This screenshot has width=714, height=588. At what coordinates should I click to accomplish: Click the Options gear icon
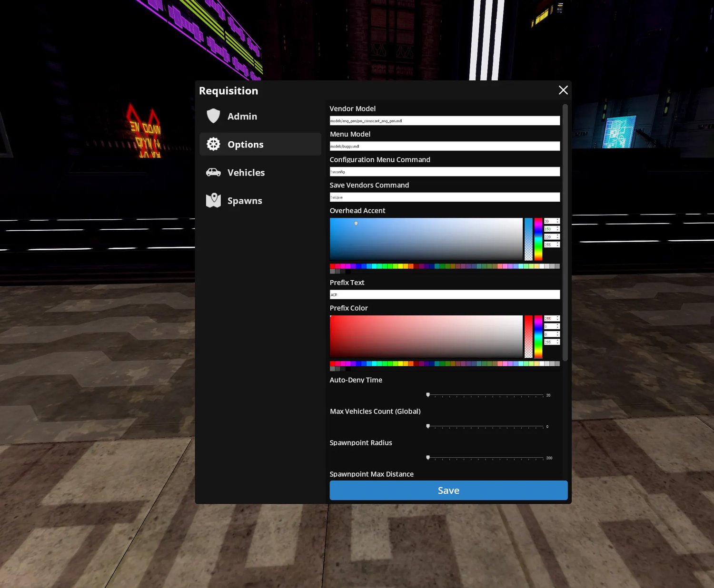[x=213, y=144]
